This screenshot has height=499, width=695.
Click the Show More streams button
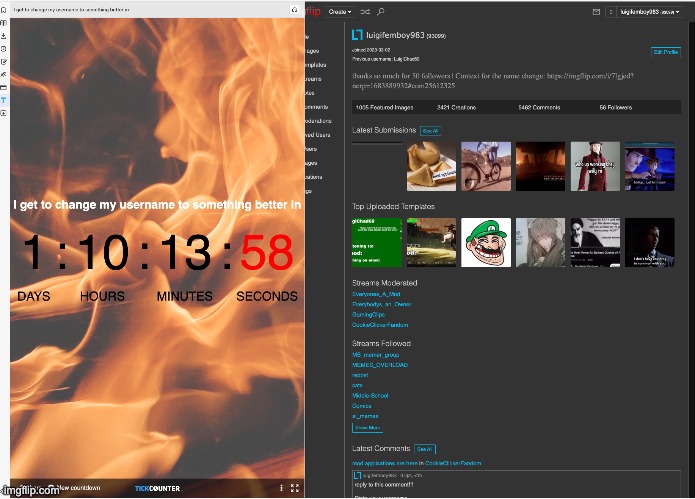tap(367, 428)
